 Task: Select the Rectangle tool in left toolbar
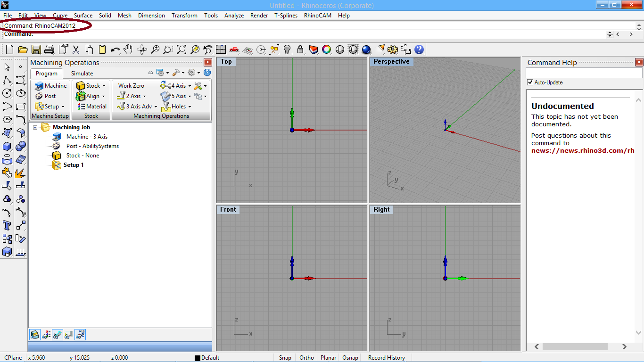click(x=20, y=107)
